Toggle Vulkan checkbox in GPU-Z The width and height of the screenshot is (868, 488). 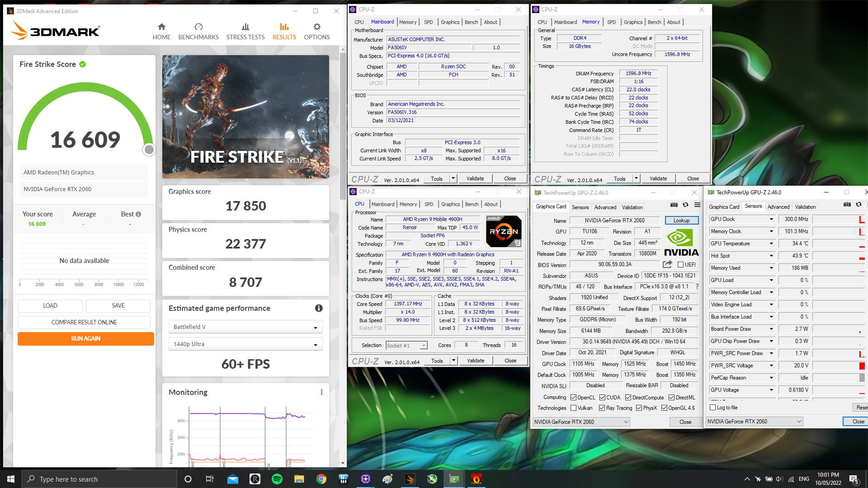click(573, 408)
